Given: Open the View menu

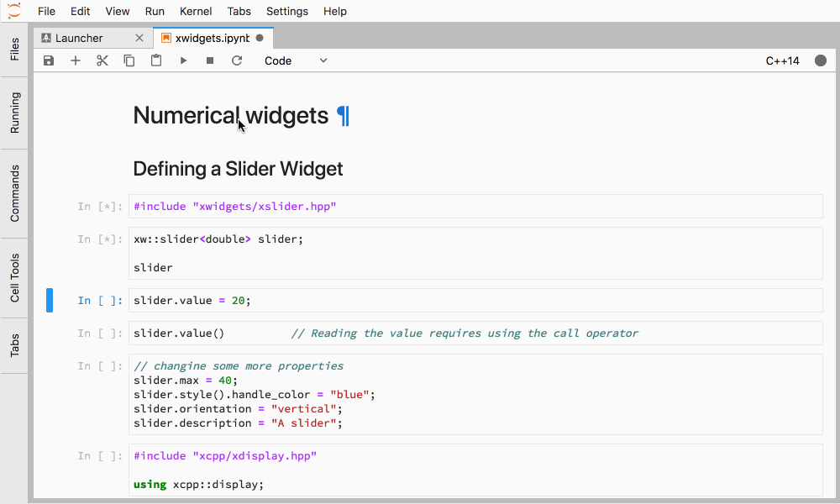Looking at the screenshot, I should tap(118, 11).
